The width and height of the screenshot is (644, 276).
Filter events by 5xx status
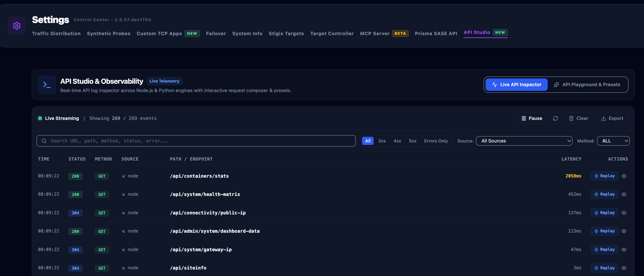click(412, 141)
